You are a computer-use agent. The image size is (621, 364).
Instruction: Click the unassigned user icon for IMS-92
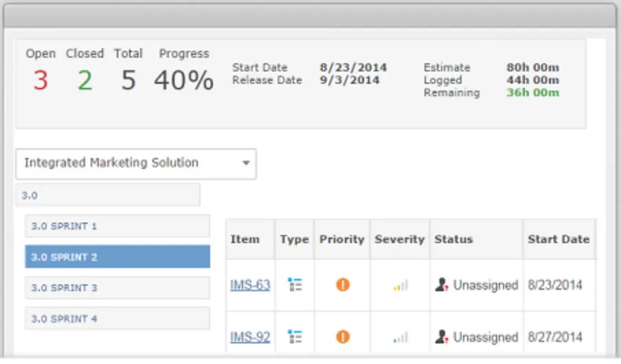click(x=442, y=337)
